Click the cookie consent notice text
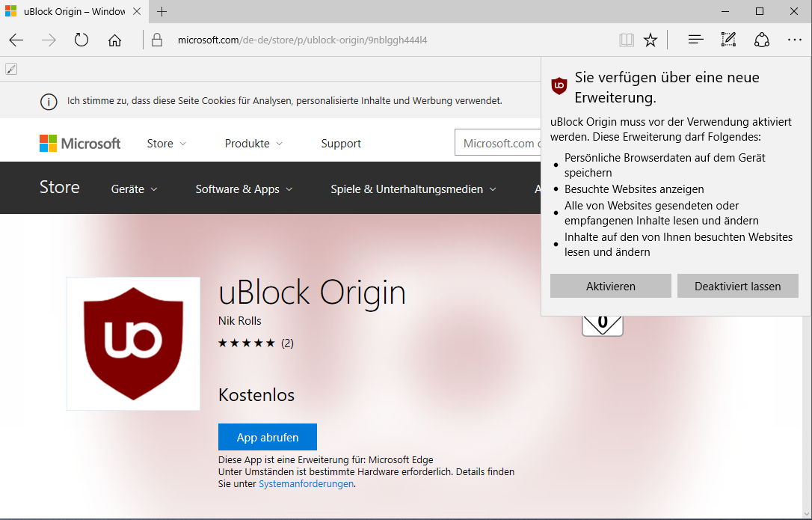The image size is (812, 520). [x=285, y=100]
